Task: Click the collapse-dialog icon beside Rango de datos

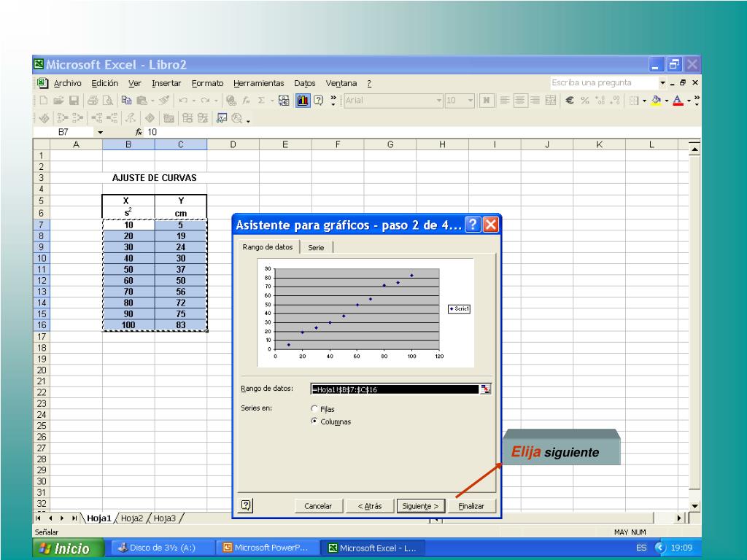Action: pyautogui.click(x=485, y=389)
